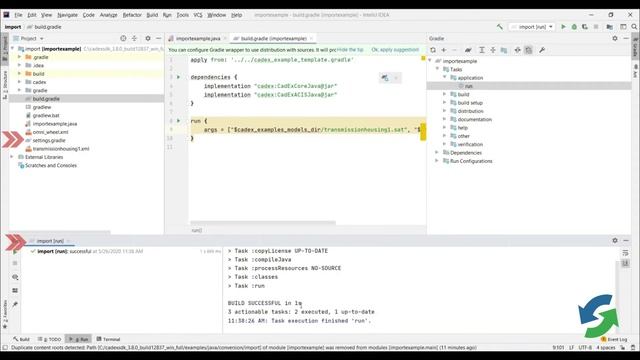Open the VCS menu
This screenshot has height=360, width=640.
click(x=198, y=15)
